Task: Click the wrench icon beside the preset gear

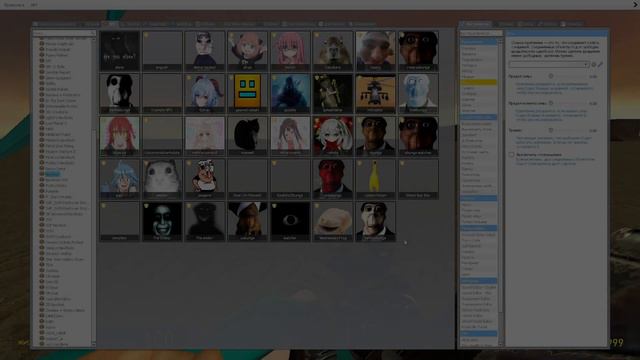Action: tap(600, 64)
